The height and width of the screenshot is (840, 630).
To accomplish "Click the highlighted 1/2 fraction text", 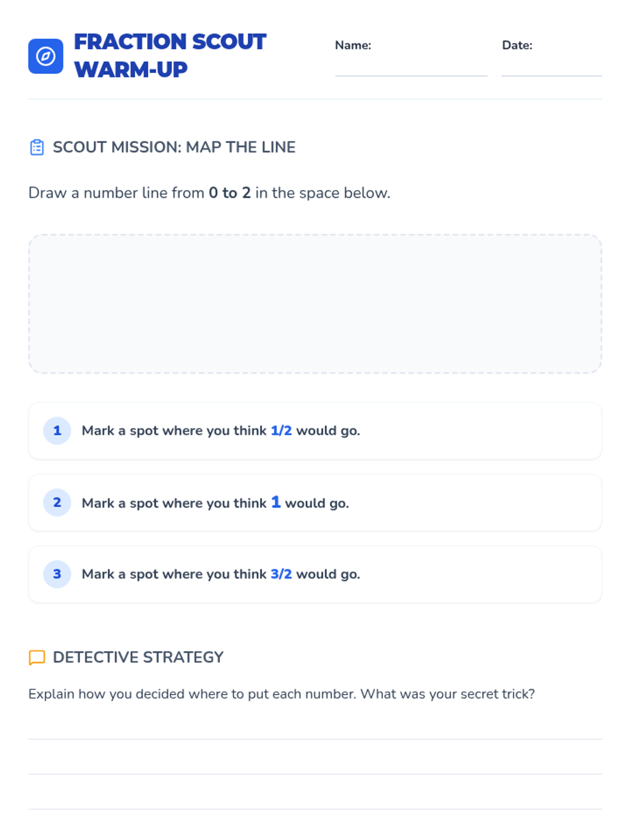I will [281, 431].
